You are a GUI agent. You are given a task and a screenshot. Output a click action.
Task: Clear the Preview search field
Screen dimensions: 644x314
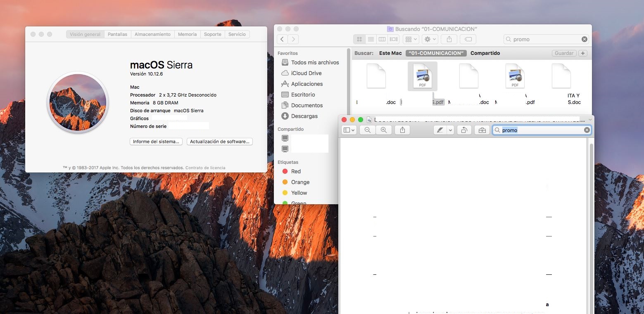(x=587, y=130)
